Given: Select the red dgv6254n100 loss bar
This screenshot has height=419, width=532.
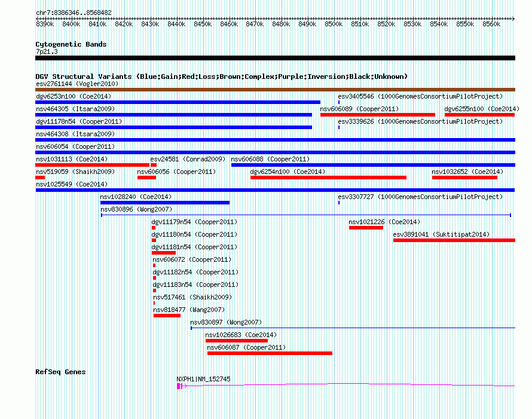Looking at the screenshot, I should point(328,178).
